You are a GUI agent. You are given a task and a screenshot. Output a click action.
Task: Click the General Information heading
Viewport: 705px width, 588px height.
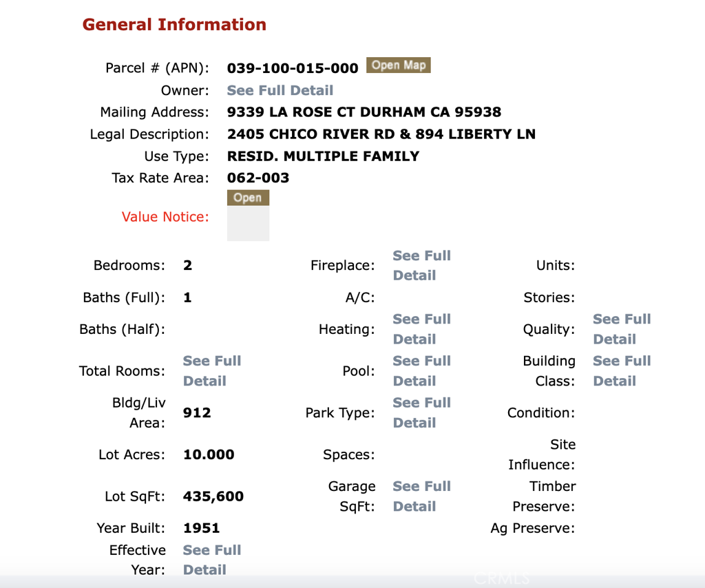tap(174, 25)
